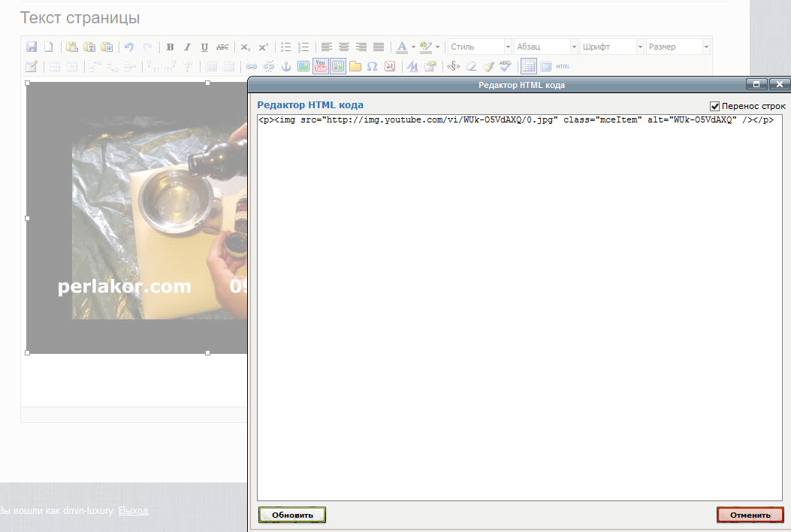This screenshot has width=791, height=532.
Task: Toggle italic formatting
Action: point(188,47)
